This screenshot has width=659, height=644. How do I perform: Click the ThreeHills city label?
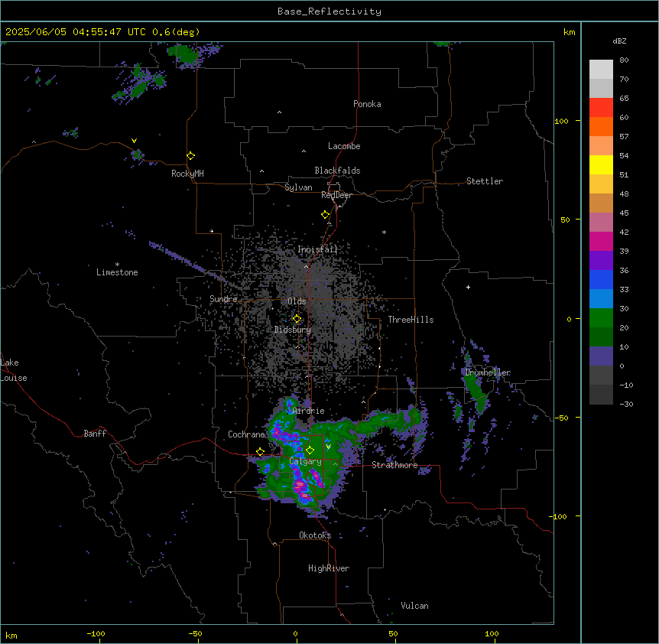411,320
